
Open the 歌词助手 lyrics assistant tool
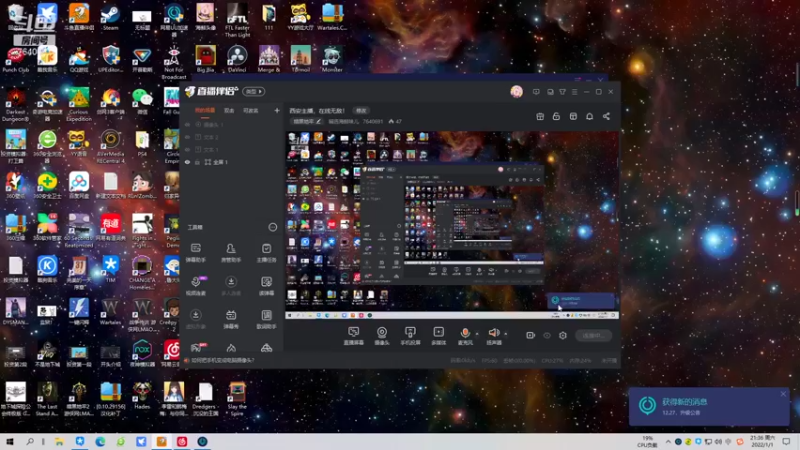[266, 319]
